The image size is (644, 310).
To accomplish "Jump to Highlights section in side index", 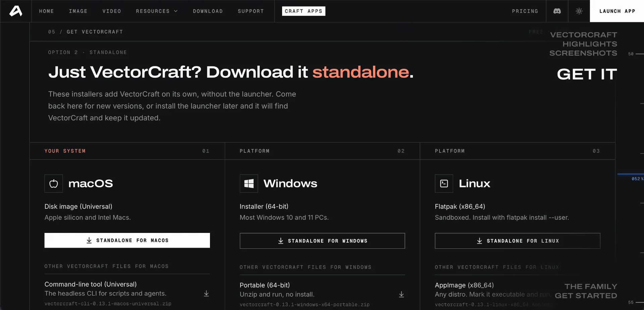I will tap(590, 44).
